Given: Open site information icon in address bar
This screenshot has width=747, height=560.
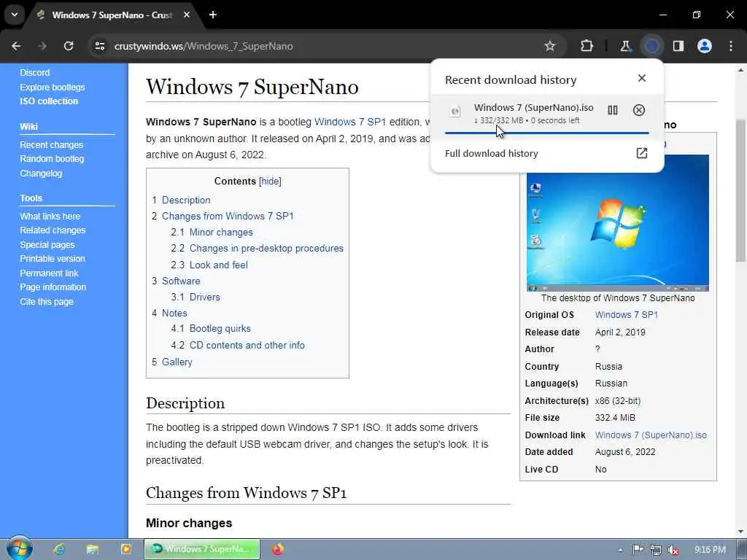Looking at the screenshot, I should [x=99, y=46].
